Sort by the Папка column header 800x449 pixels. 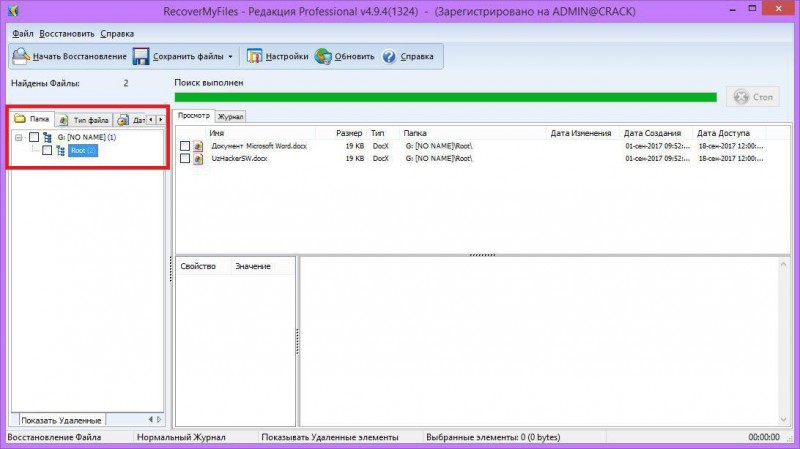tap(472, 133)
